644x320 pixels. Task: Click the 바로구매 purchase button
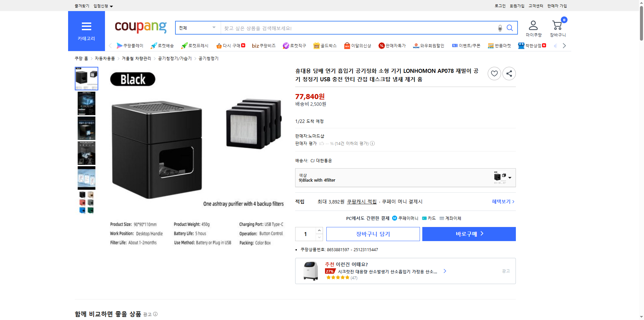pyautogui.click(x=469, y=234)
